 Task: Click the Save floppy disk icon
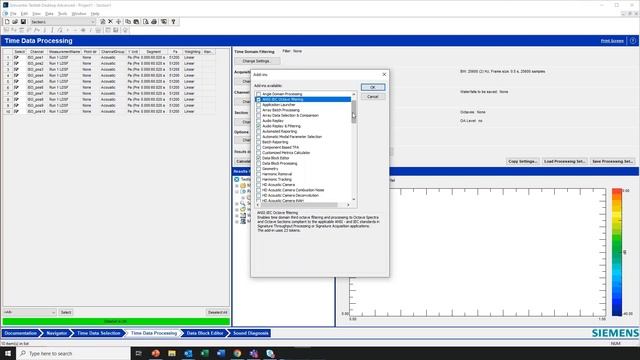click(x=23, y=22)
